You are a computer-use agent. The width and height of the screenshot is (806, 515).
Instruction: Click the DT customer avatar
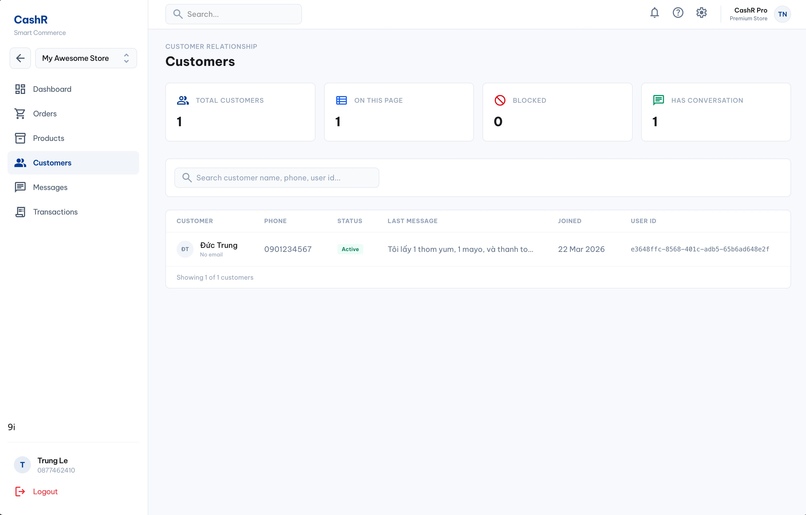(x=185, y=249)
